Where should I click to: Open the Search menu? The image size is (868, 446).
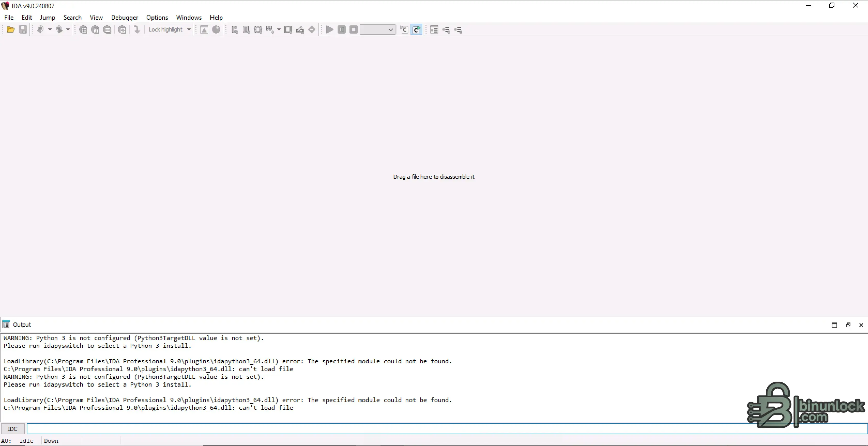pyautogui.click(x=72, y=17)
